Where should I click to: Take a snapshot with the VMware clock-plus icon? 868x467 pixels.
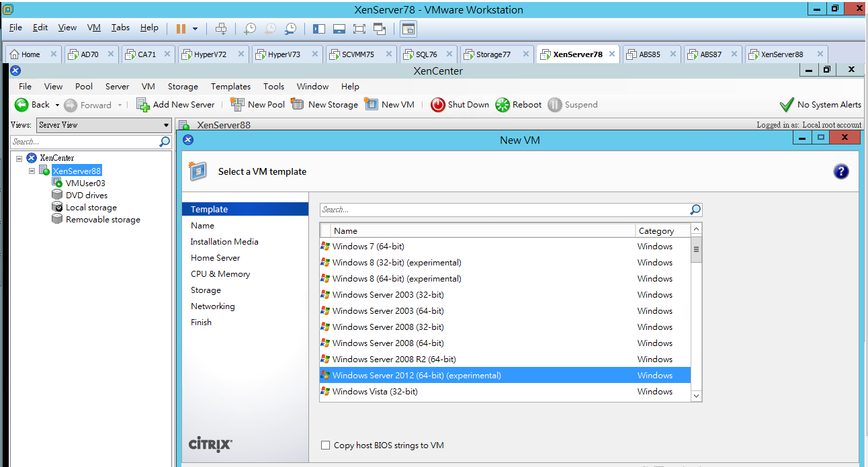(x=249, y=28)
